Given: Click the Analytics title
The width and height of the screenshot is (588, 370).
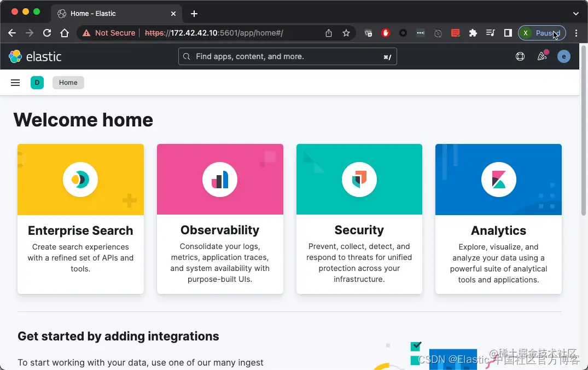Looking at the screenshot, I should pyautogui.click(x=499, y=230).
